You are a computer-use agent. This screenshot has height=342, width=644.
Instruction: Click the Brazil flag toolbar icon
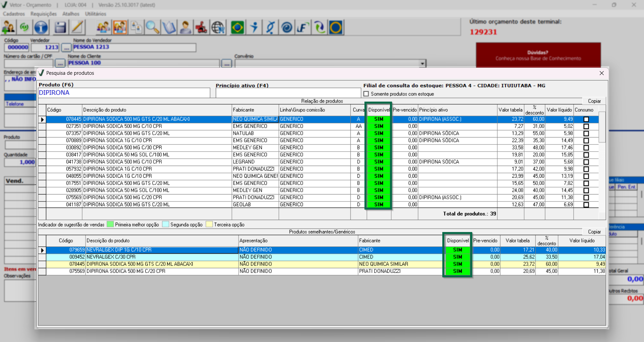coord(237,27)
